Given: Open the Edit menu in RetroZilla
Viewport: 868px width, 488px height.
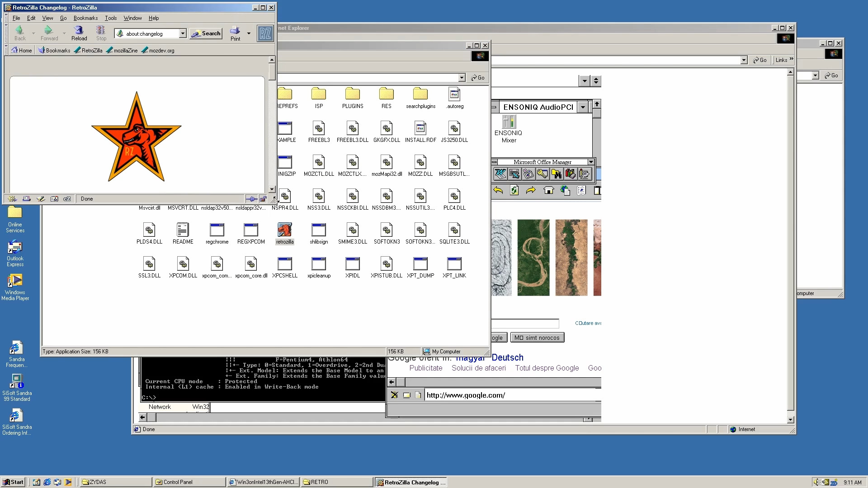Looking at the screenshot, I should pyautogui.click(x=31, y=18).
